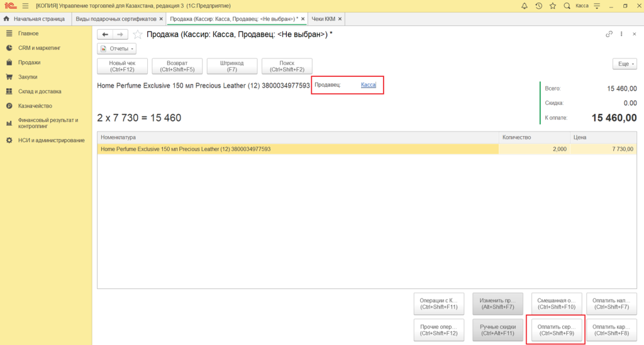Image resolution: width=644 pixels, height=345 pixels.
Task: Click Оплатить нал… (Ctrl+Shift+F7) button
Action: click(611, 304)
